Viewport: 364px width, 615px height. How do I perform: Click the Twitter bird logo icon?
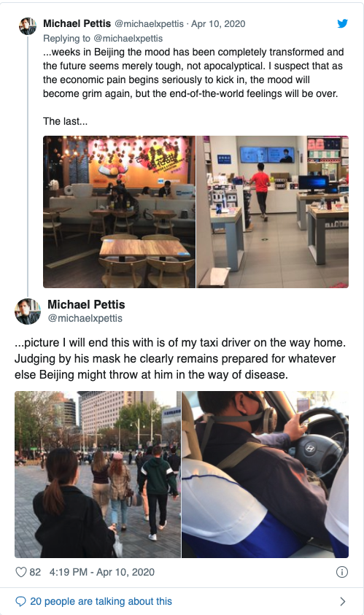[342, 23]
